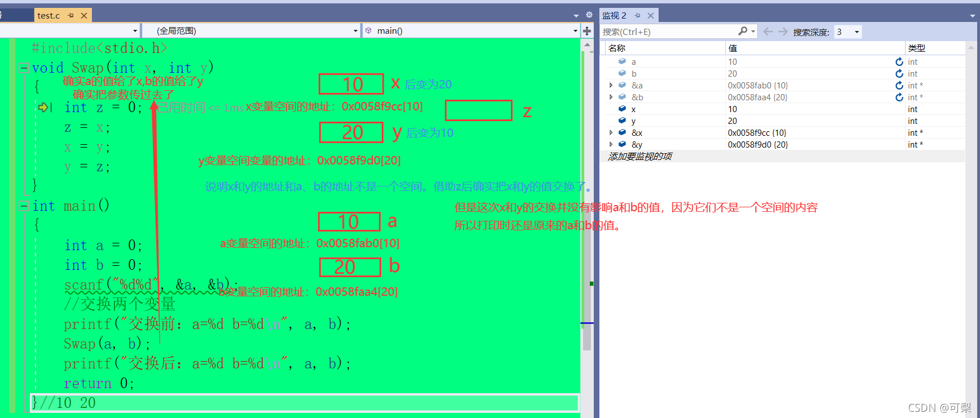Click the Swap(a, b); code line
Viewport: 980px width, 418px height.
pos(107,344)
